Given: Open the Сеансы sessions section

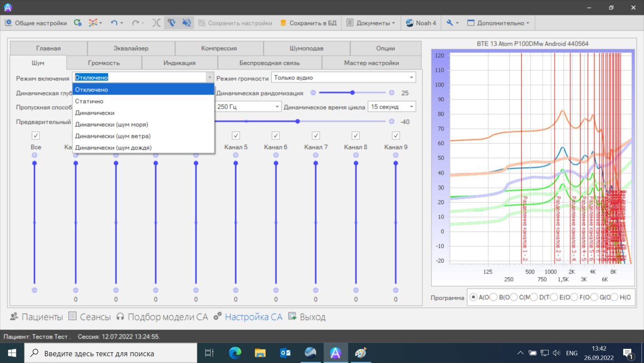Looking at the screenshot, I should [x=89, y=317].
